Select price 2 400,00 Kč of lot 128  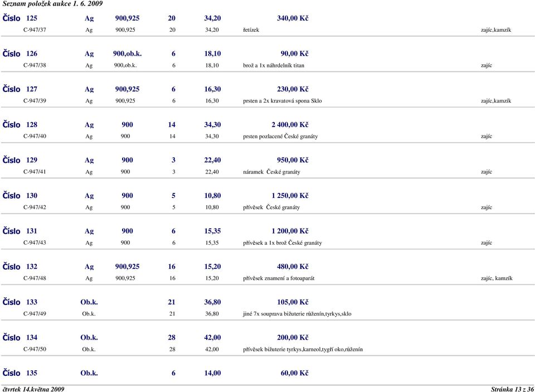[x=290, y=125]
